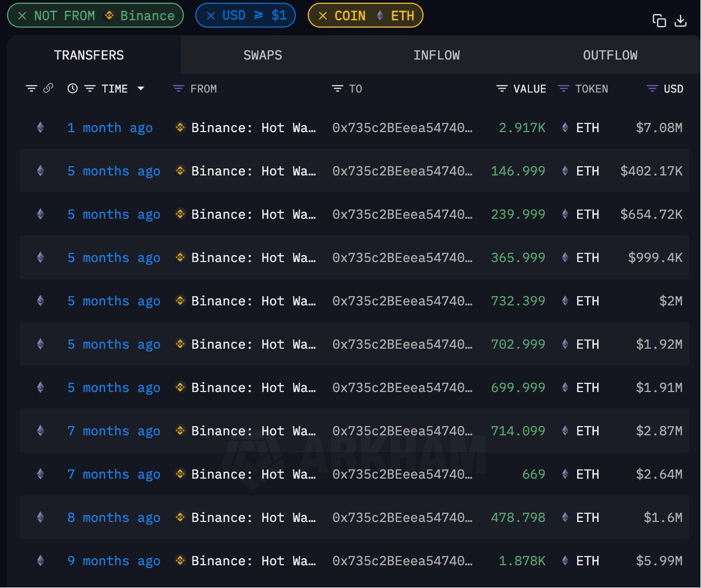Click ETH token icon in the 365.999 row
This screenshot has width=701, height=588.
tap(565, 257)
